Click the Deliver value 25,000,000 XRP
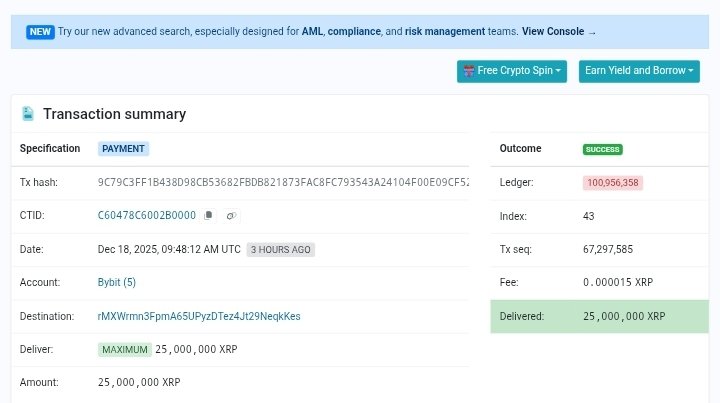This screenshot has width=720, height=403. (196, 349)
